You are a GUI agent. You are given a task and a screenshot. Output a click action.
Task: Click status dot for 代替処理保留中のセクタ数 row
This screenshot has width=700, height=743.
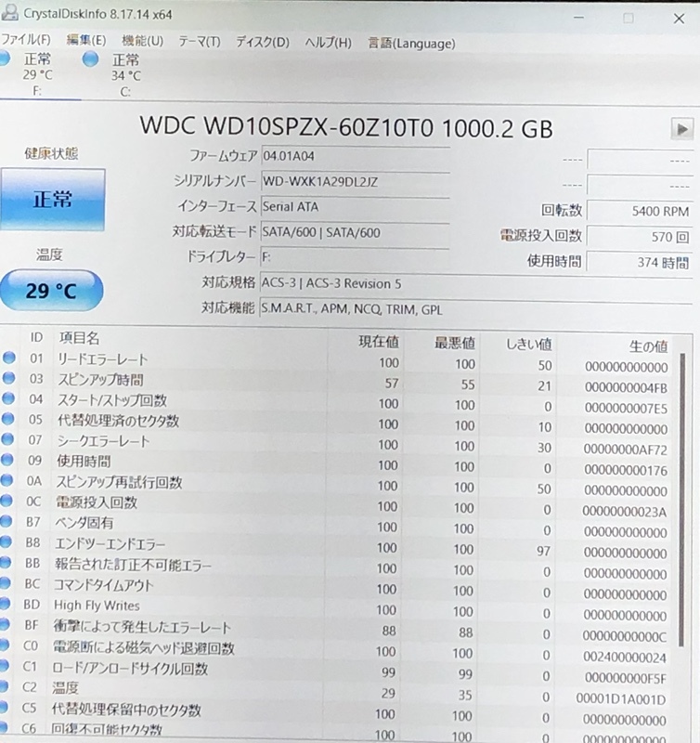(3, 708)
